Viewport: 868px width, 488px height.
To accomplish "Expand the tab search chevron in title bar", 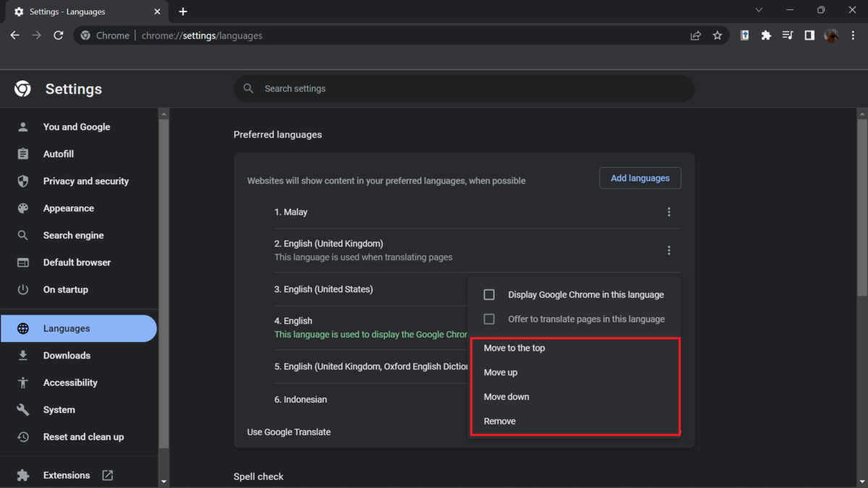I will point(759,11).
